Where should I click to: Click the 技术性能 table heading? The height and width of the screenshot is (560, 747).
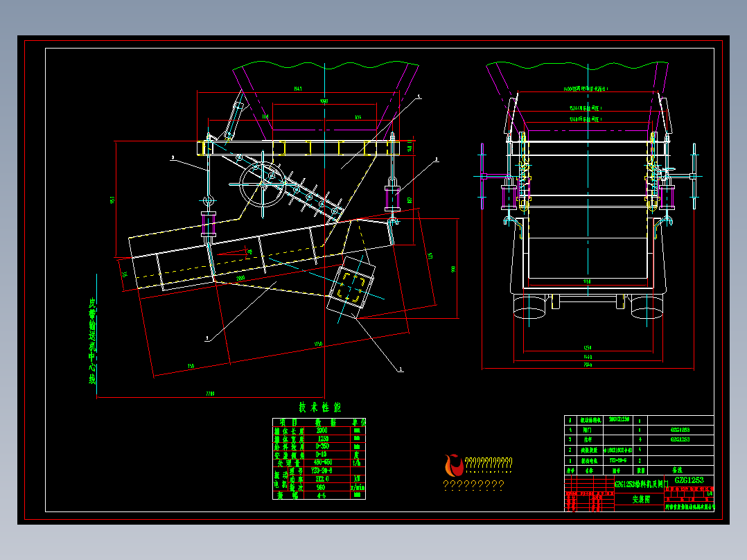pos(319,408)
